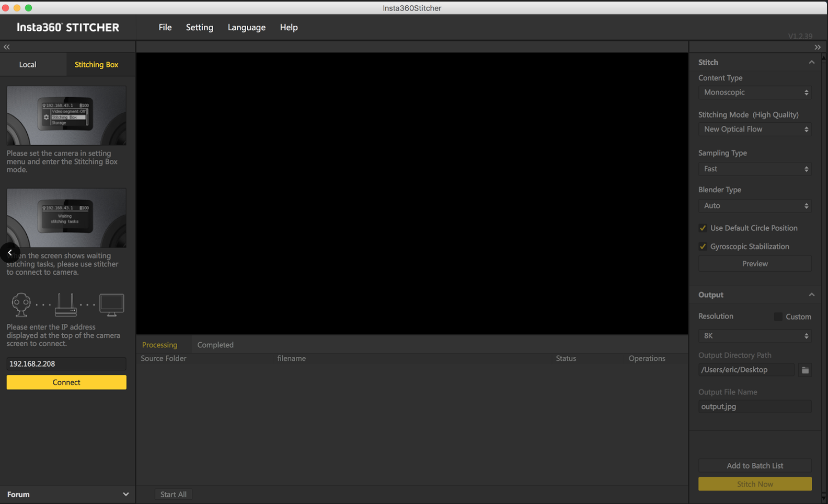Collapse the right panel with double-chevron icon

click(x=817, y=47)
